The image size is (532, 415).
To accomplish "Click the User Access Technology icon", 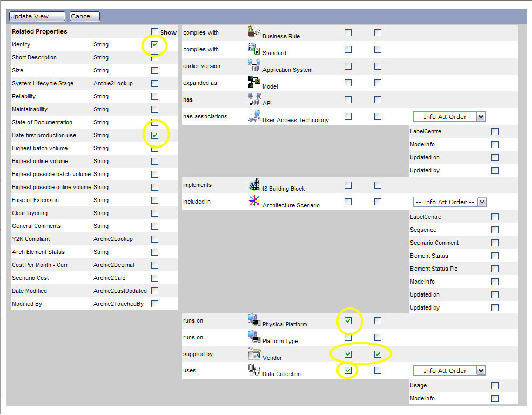I will click(254, 116).
